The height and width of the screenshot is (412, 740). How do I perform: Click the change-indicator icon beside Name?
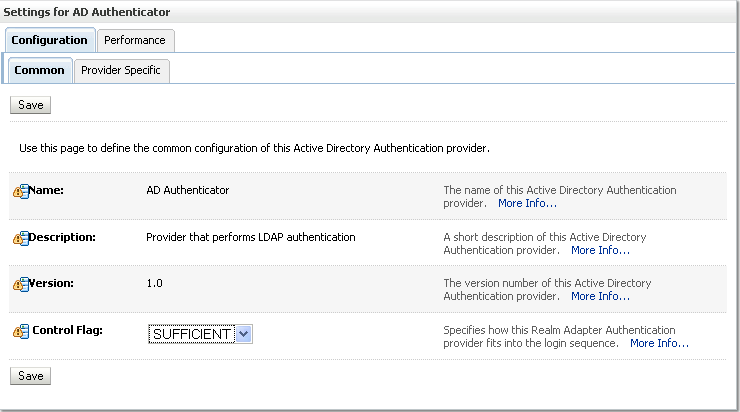tap(20, 191)
